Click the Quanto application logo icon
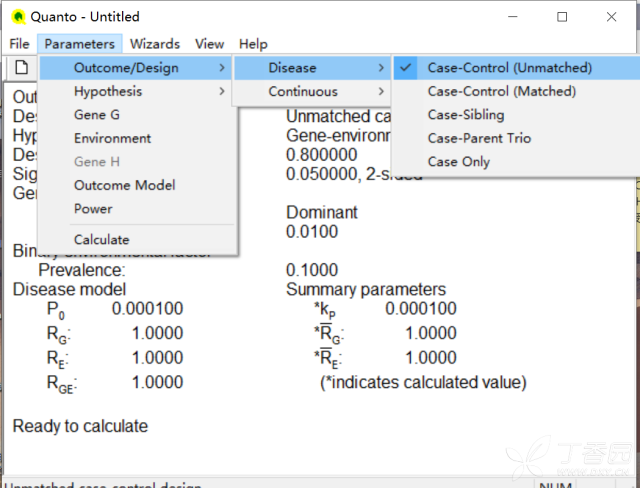 click(18, 17)
